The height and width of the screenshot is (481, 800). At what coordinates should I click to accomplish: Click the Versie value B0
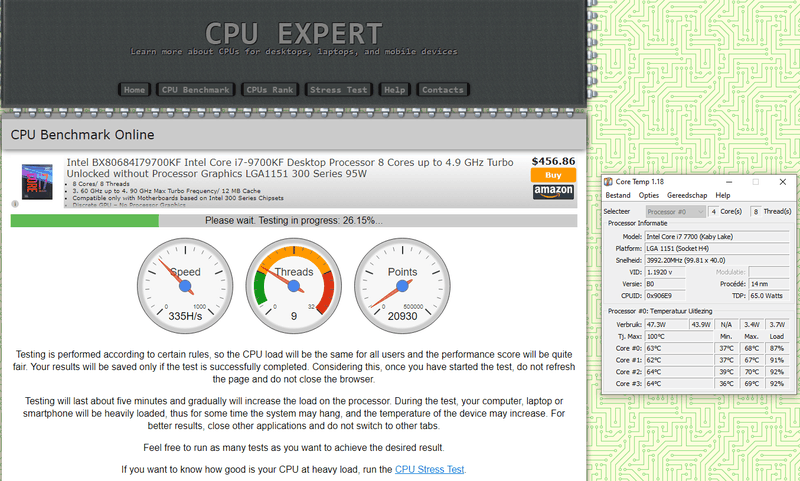coord(665,284)
